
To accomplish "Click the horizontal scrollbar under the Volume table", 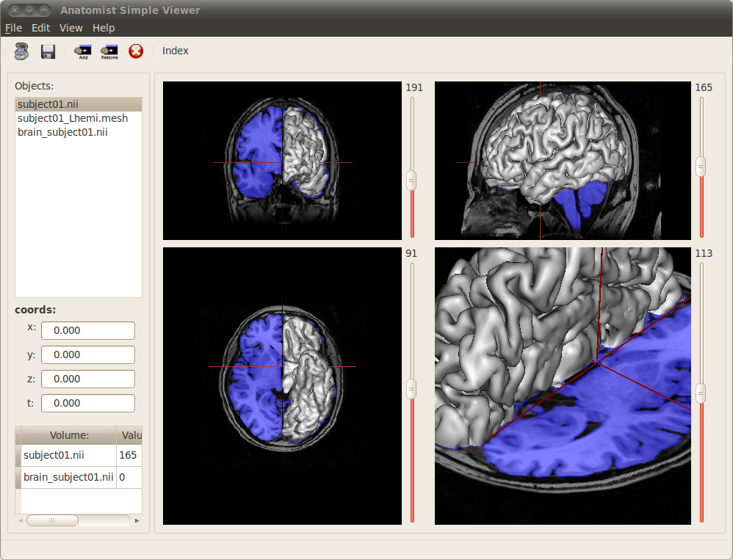I will coord(52,520).
